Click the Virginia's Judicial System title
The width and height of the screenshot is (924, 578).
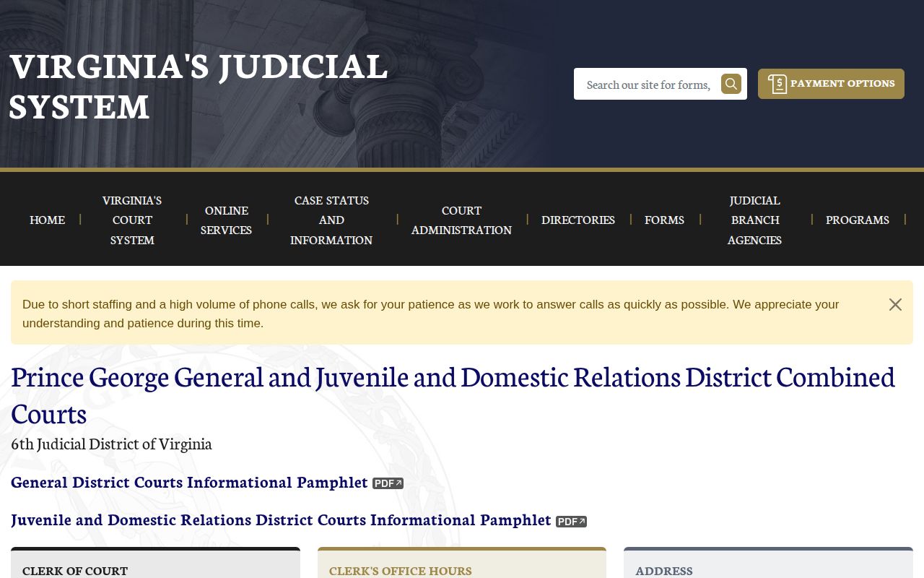click(199, 86)
